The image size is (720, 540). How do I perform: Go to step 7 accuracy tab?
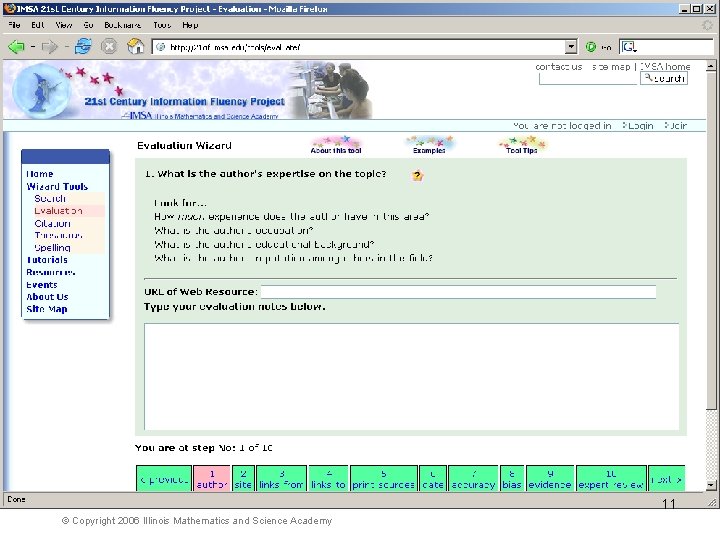point(473,479)
